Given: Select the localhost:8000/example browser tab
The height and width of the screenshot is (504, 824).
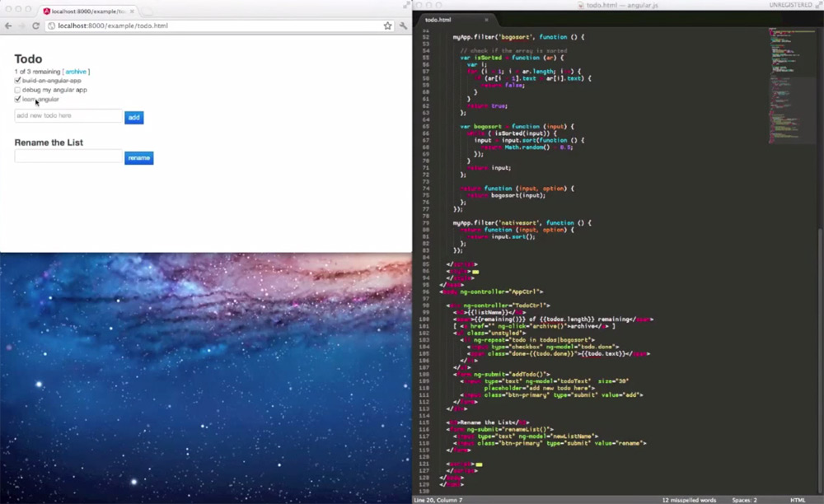Looking at the screenshot, I should coord(87,11).
